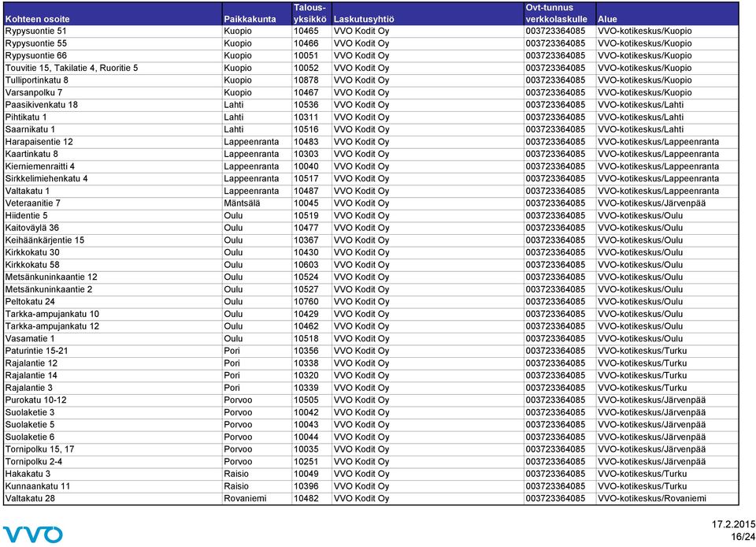Click the 'Laskutusyhtiö' column header
756x547 pixels.
[364, 19]
